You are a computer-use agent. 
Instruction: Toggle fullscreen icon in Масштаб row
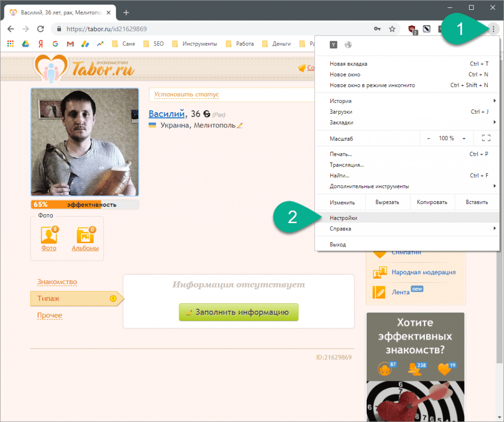pos(486,138)
